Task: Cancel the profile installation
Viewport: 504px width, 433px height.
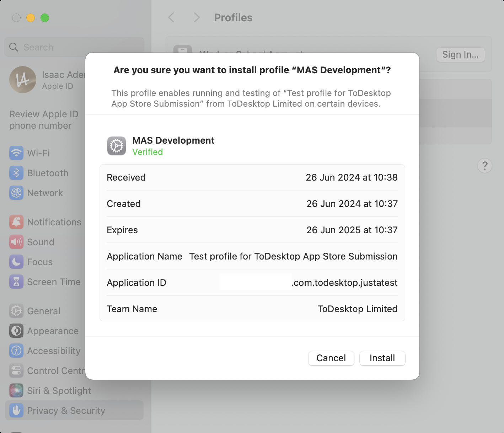Action: pos(331,358)
